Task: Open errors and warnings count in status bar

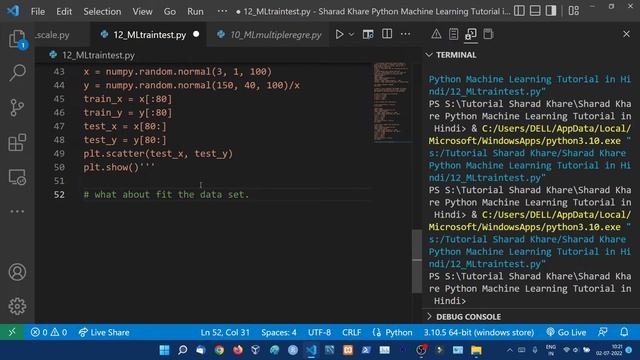Action: click(49, 332)
